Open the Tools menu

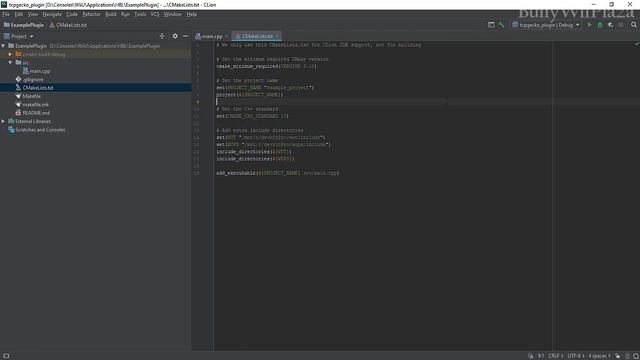[140, 14]
